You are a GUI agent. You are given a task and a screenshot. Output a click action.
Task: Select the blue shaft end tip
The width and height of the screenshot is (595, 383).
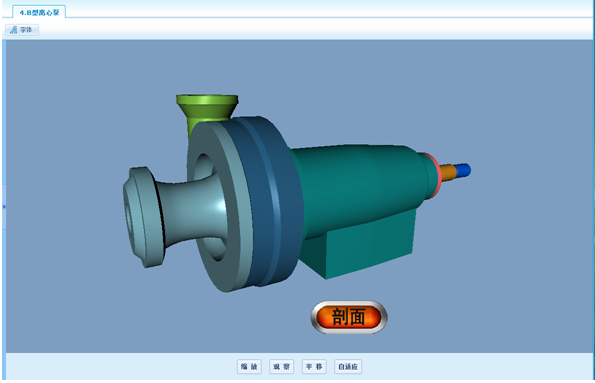(x=463, y=170)
